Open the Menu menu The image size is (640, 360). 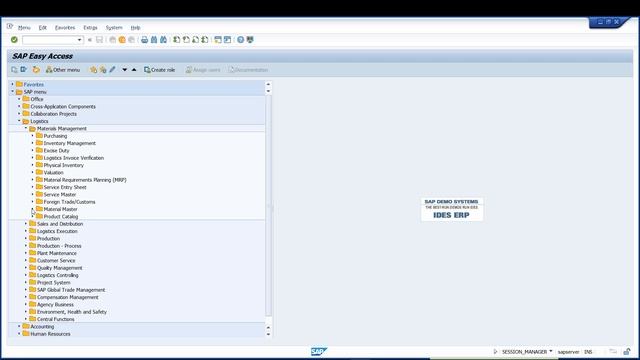(x=24, y=28)
